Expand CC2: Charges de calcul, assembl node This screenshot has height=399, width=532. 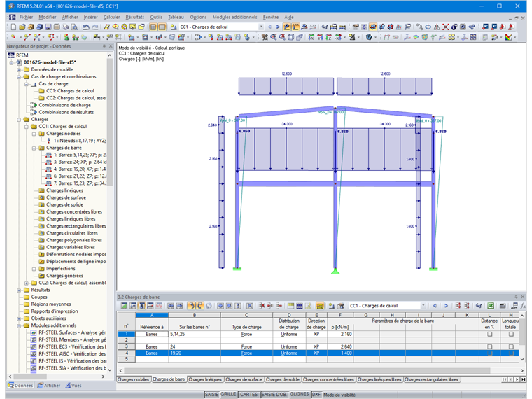27,283
